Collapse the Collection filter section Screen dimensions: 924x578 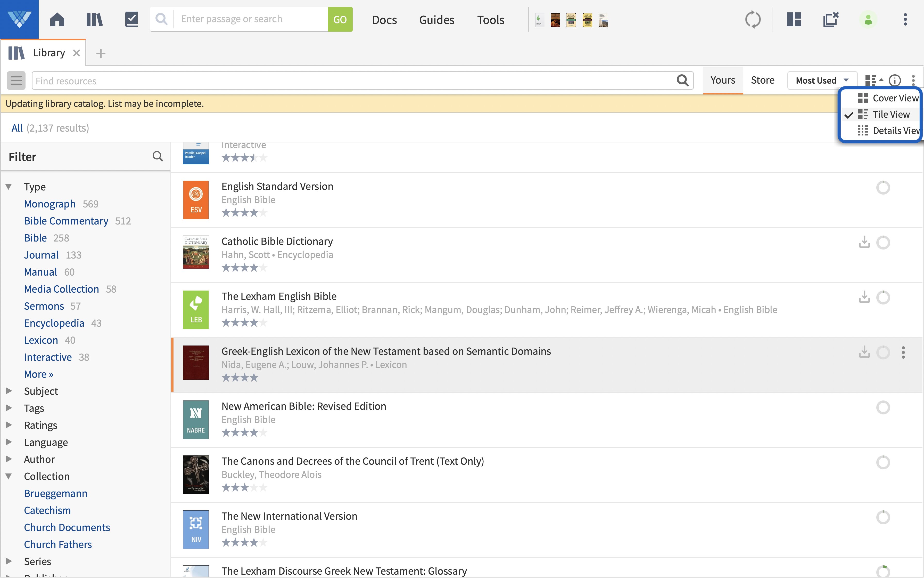click(x=9, y=476)
